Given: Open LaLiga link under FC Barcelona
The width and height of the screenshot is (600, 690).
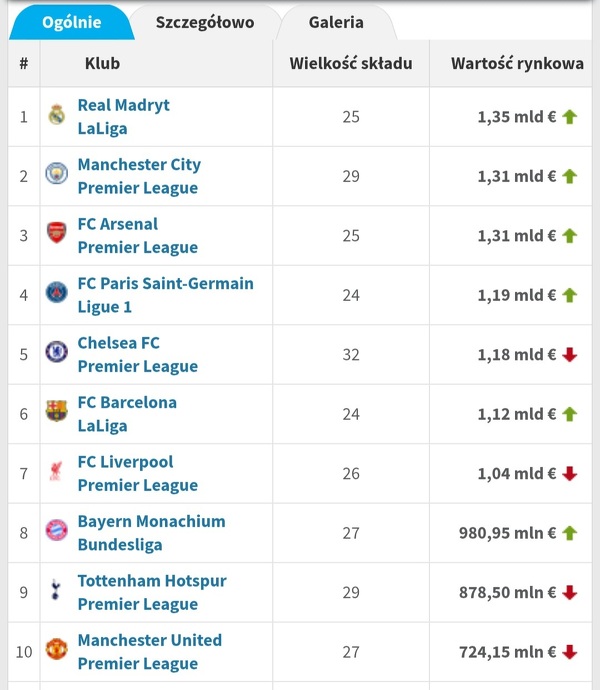Looking at the screenshot, I should 102,426.
